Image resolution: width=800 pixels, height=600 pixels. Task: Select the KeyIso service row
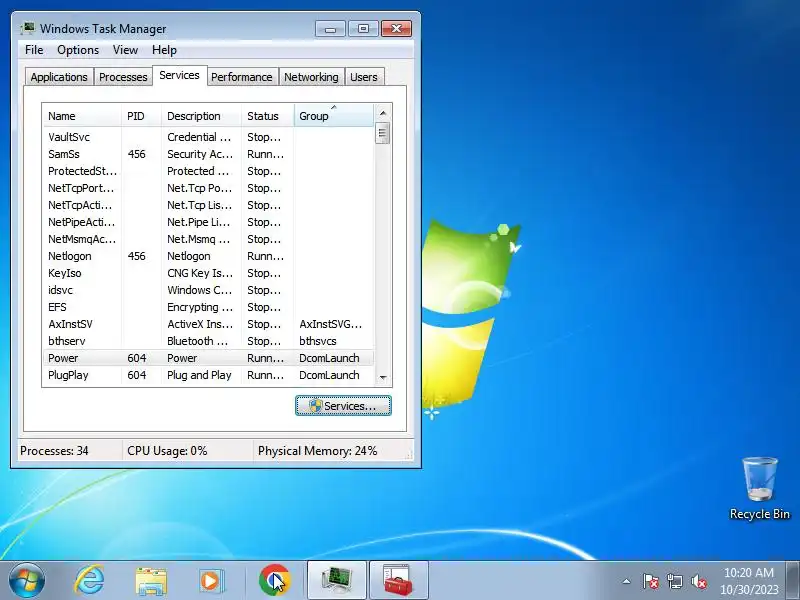[x=208, y=273]
